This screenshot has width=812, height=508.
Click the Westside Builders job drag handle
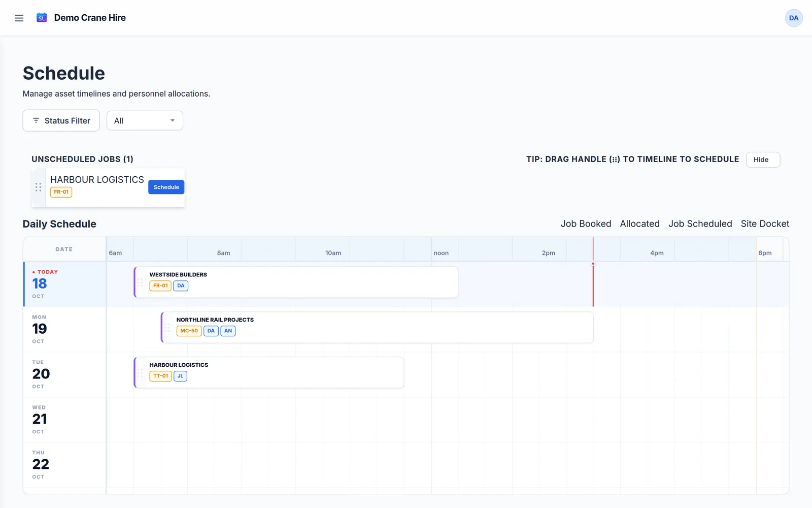pyautogui.click(x=141, y=282)
